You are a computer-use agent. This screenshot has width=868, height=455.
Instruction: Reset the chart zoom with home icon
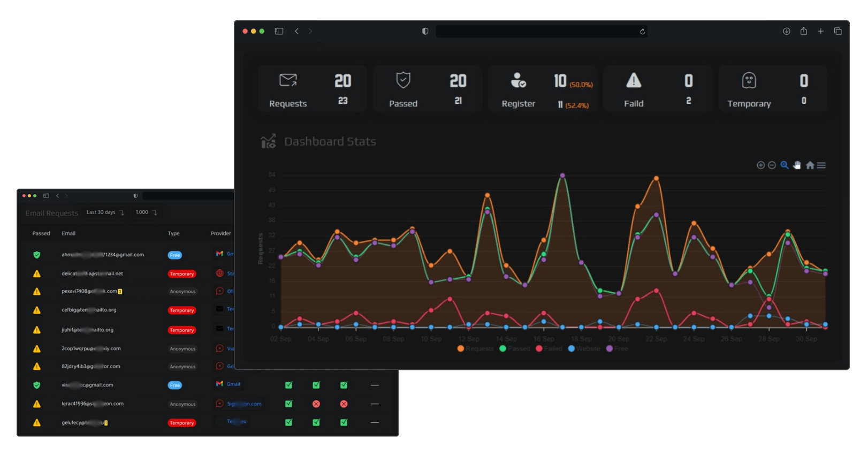point(810,165)
